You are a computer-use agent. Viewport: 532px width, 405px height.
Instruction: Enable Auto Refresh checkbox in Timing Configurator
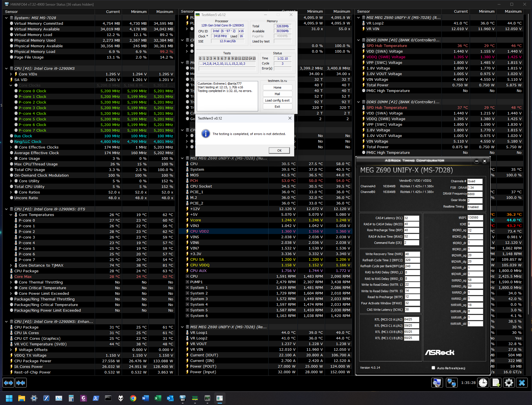[433, 368]
